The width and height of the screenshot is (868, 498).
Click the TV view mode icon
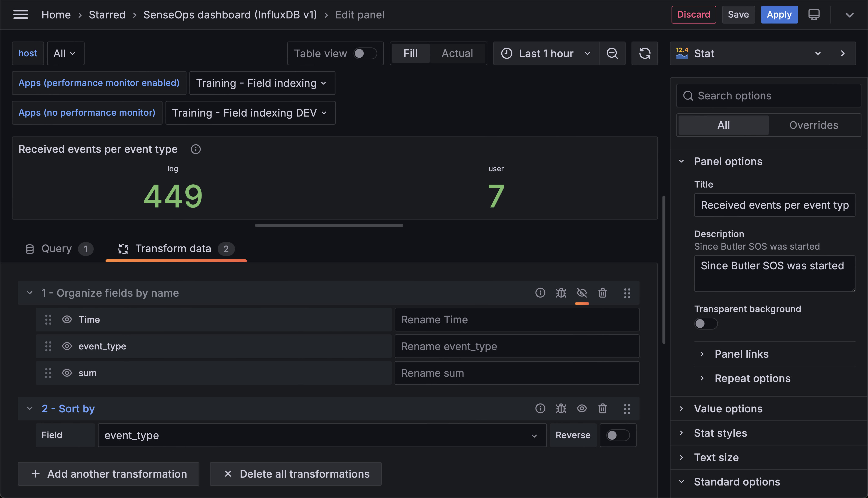click(x=814, y=14)
